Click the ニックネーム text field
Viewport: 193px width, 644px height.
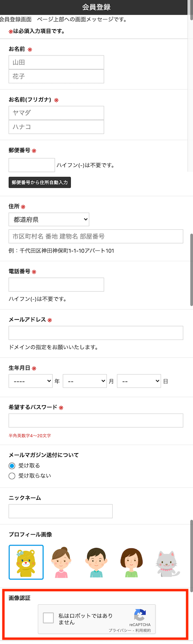tap(61, 511)
